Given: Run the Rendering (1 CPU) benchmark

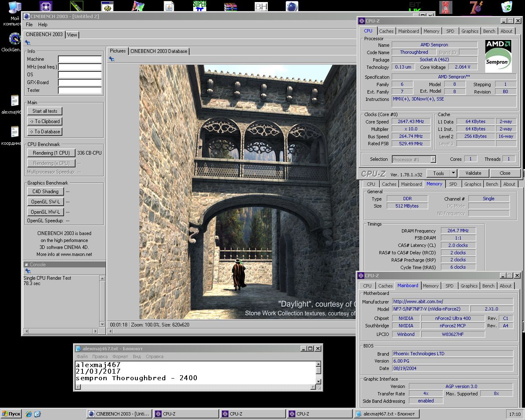Looking at the screenshot, I should pyautogui.click(x=51, y=153).
